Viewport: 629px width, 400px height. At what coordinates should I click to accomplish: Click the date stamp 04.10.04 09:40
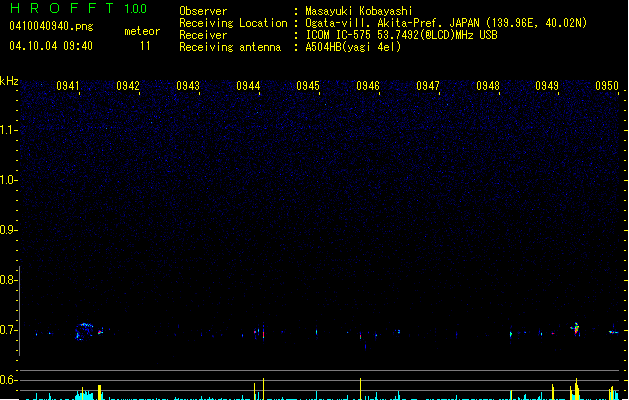click(51, 46)
